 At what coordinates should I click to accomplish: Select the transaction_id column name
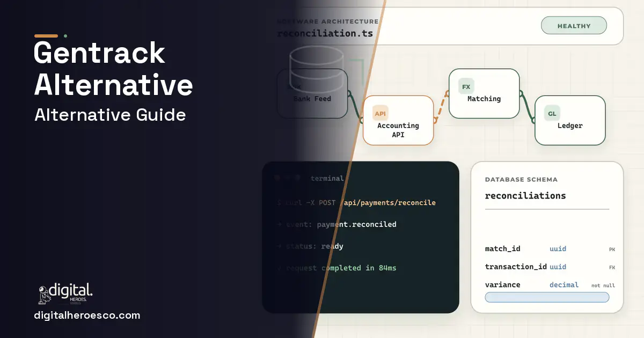click(x=516, y=267)
